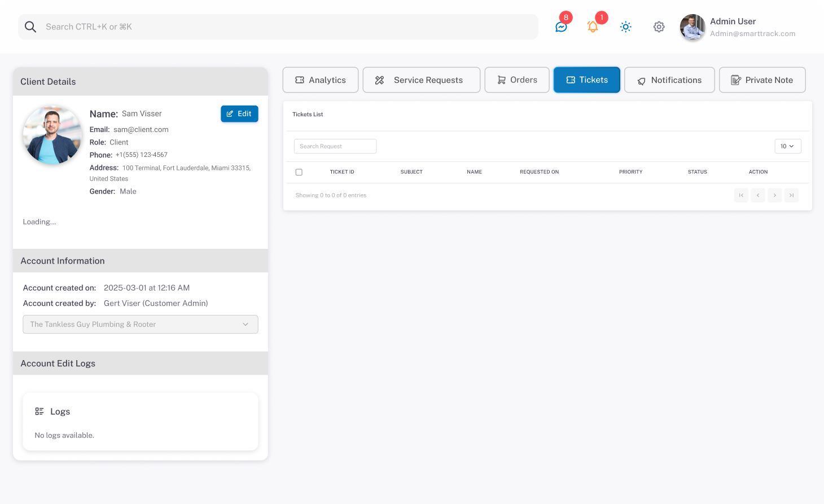Tick the select-all tickets checkbox
The height and width of the screenshot is (504, 824).
tap(299, 172)
